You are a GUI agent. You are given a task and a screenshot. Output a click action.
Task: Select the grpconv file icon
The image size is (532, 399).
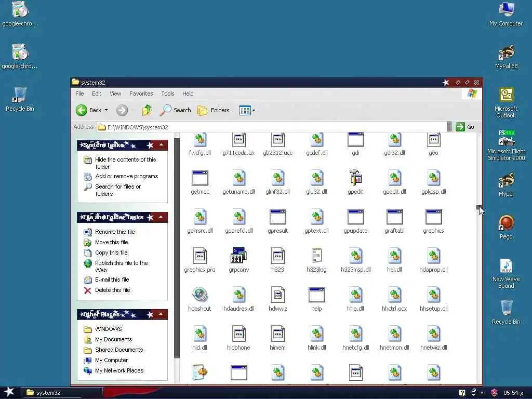point(238,256)
